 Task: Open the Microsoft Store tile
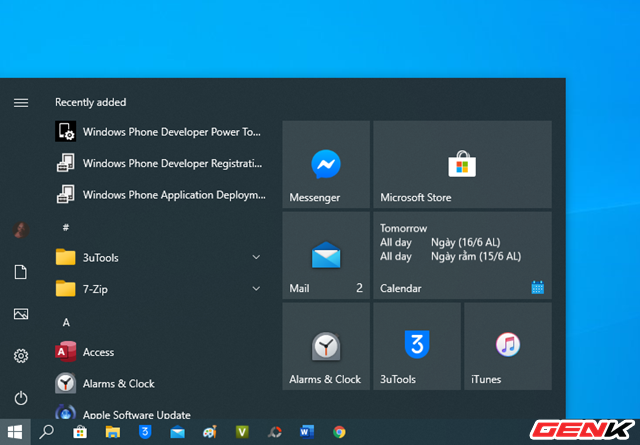pyautogui.click(x=462, y=165)
